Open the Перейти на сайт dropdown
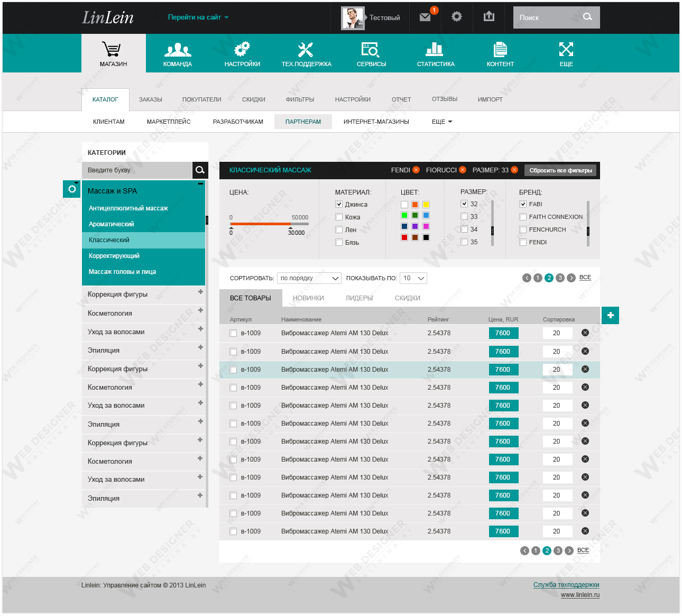The width and height of the screenshot is (682, 616). click(198, 17)
